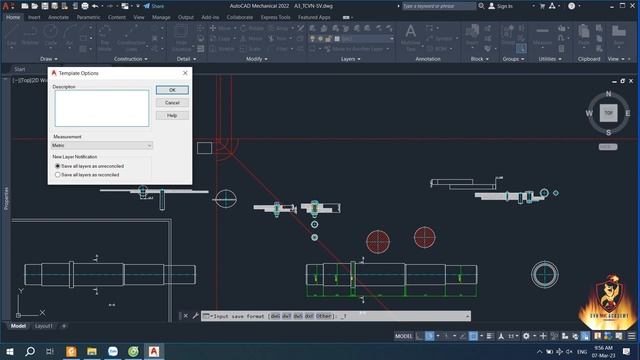Select the Move tool in Modify panel
This screenshot has height=360, width=640.
(x=220, y=28)
